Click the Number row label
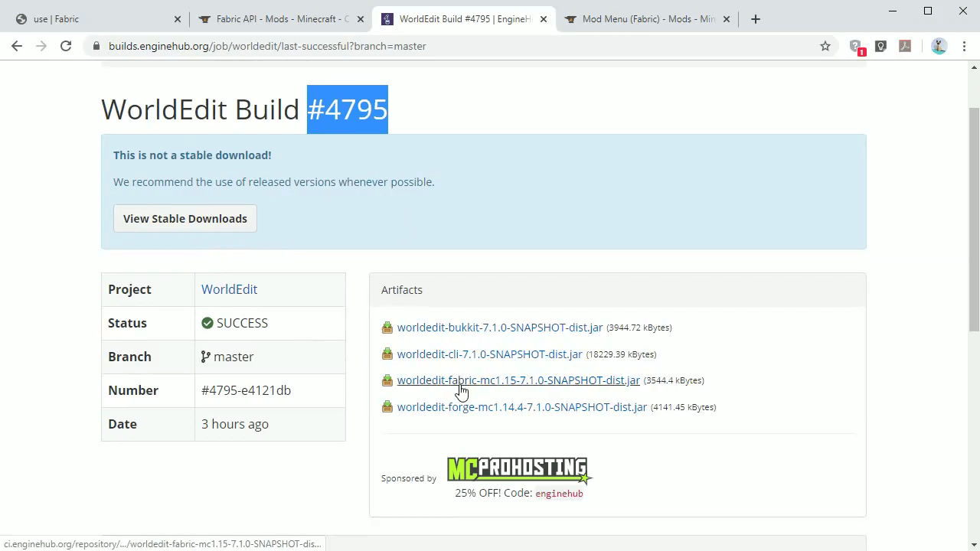Screen dimensions: 980x551 pyautogui.click(x=133, y=390)
